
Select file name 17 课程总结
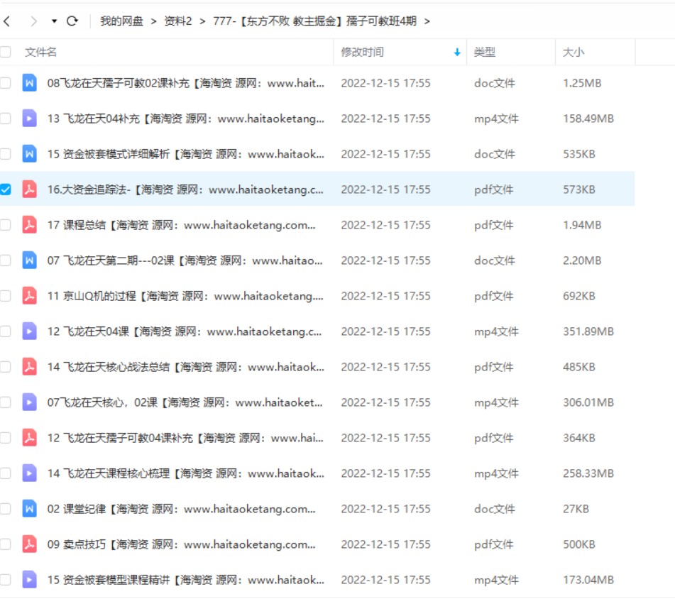pyautogui.click(x=181, y=225)
